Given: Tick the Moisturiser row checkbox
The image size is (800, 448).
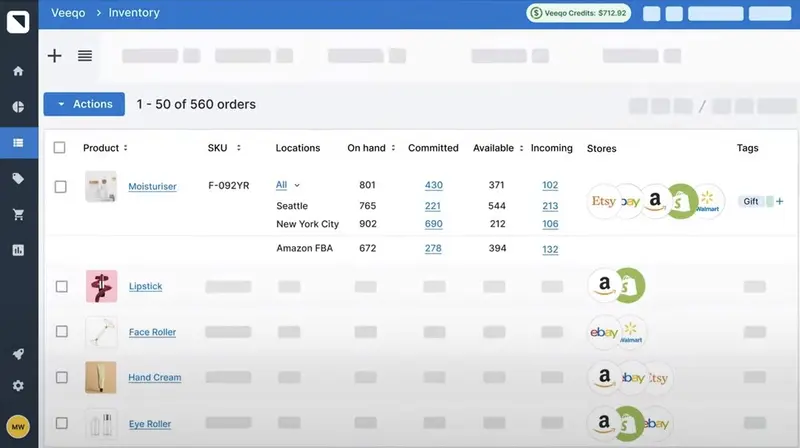Looking at the screenshot, I should (61, 187).
